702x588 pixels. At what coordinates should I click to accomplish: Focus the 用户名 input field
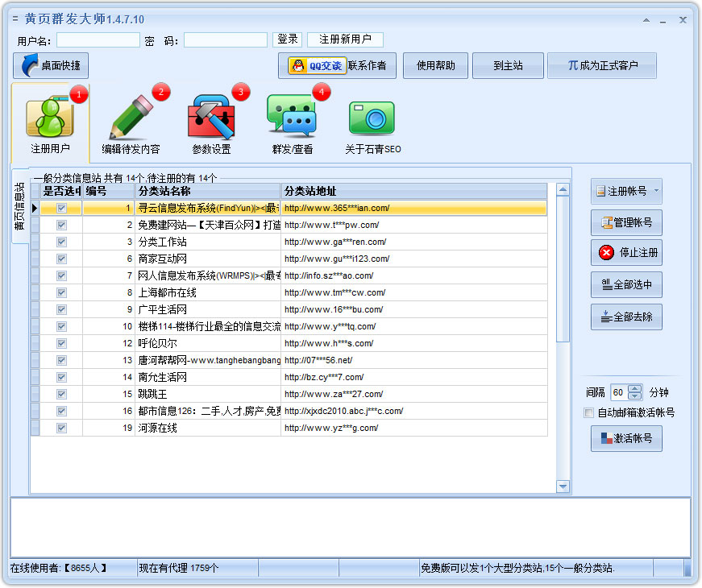pyautogui.click(x=98, y=39)
